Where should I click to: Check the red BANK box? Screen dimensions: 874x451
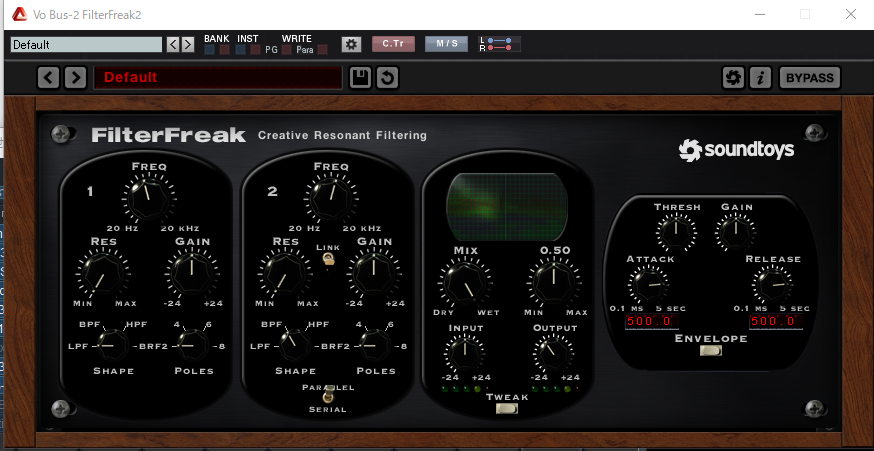224,50
